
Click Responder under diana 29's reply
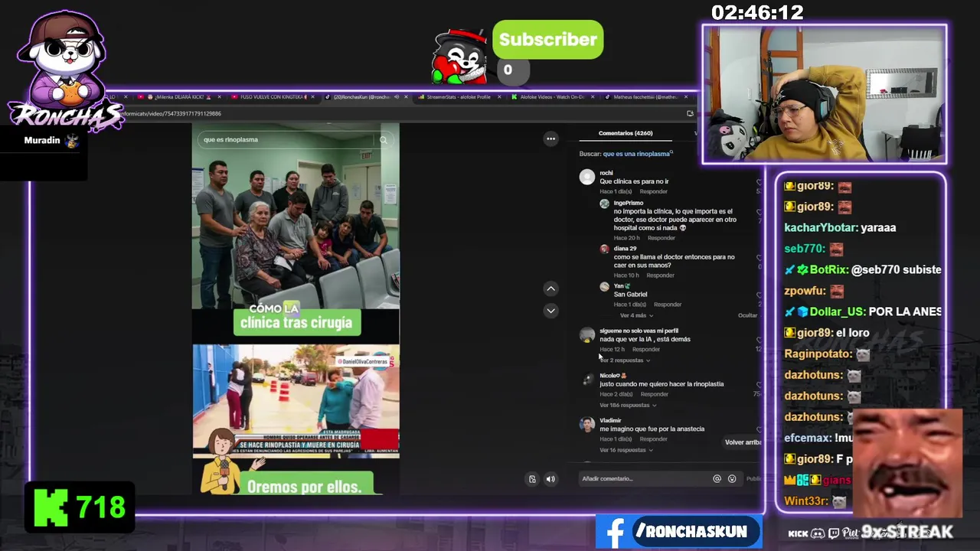click(660, 275)
